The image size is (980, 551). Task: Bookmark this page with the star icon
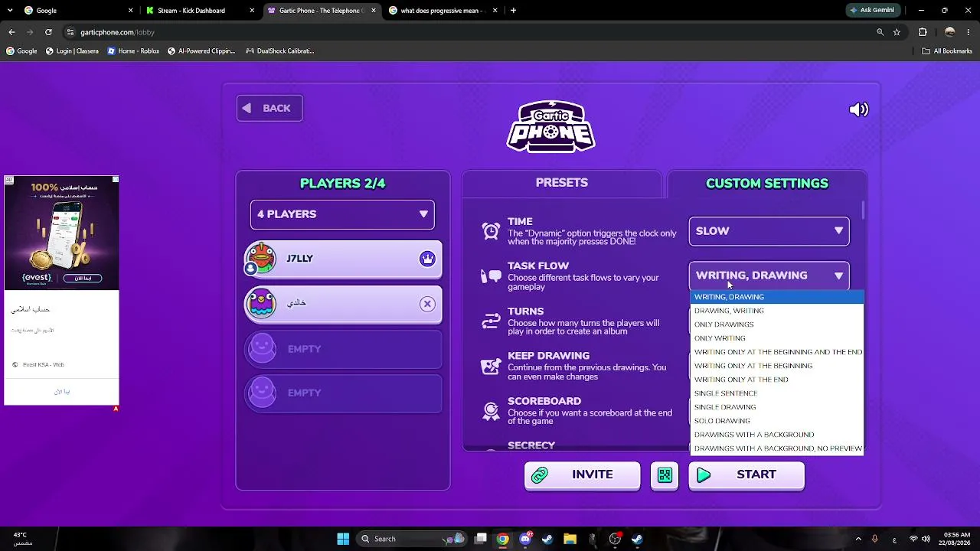897,32
